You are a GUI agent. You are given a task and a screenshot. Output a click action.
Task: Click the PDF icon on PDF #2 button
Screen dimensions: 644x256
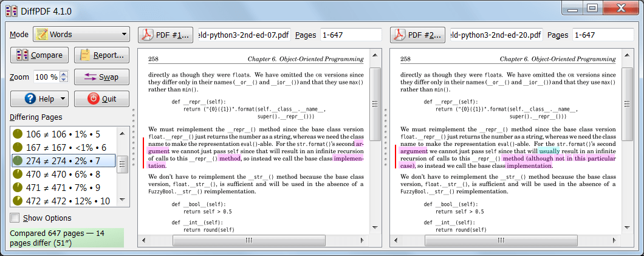click(x=399, y=35)
